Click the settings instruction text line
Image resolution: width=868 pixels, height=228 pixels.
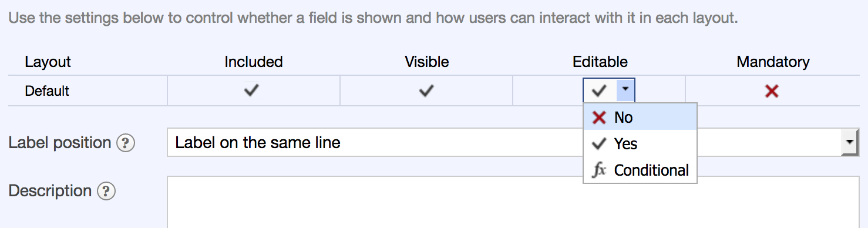[x=373, y=18]
